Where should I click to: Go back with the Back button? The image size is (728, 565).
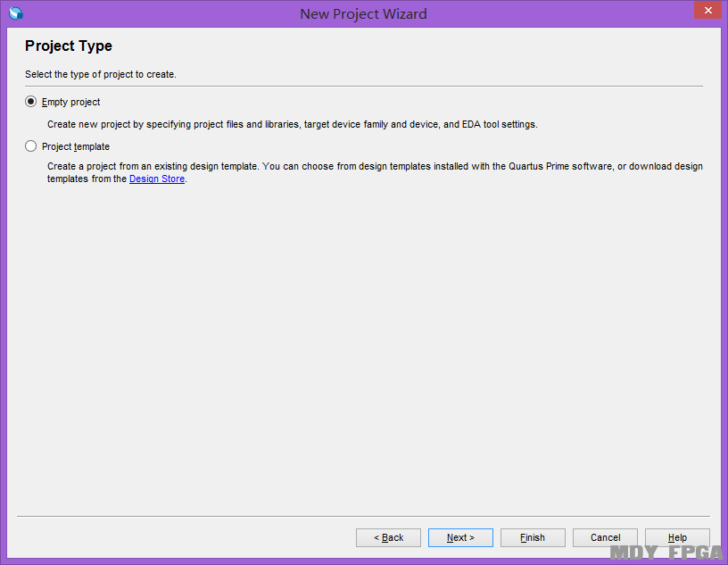coord(389,537)
